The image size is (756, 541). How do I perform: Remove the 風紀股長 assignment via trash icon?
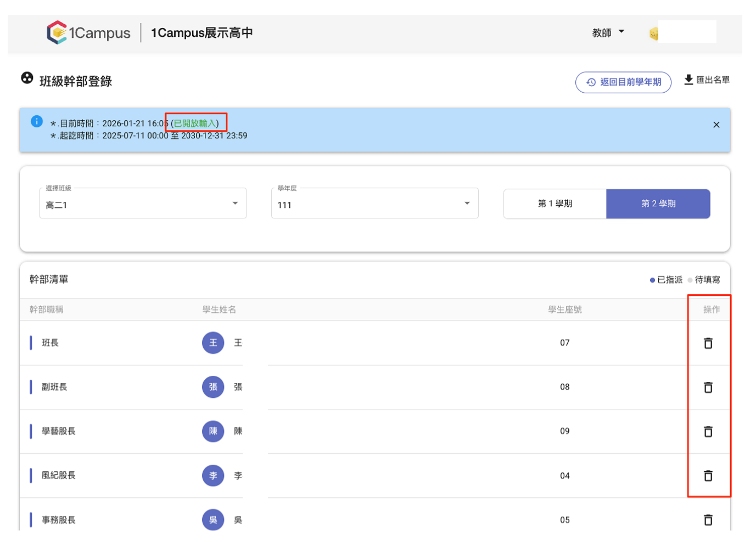(x=708, y=476)
